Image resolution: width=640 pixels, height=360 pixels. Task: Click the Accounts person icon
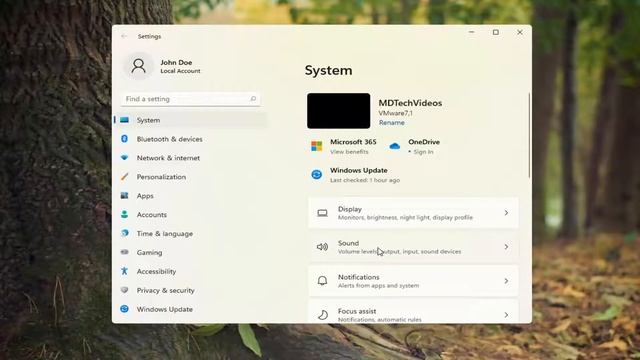tap(124, 214)
